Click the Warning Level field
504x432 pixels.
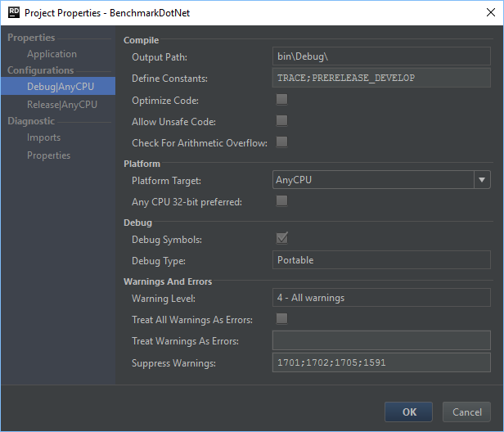coord(381,297)
